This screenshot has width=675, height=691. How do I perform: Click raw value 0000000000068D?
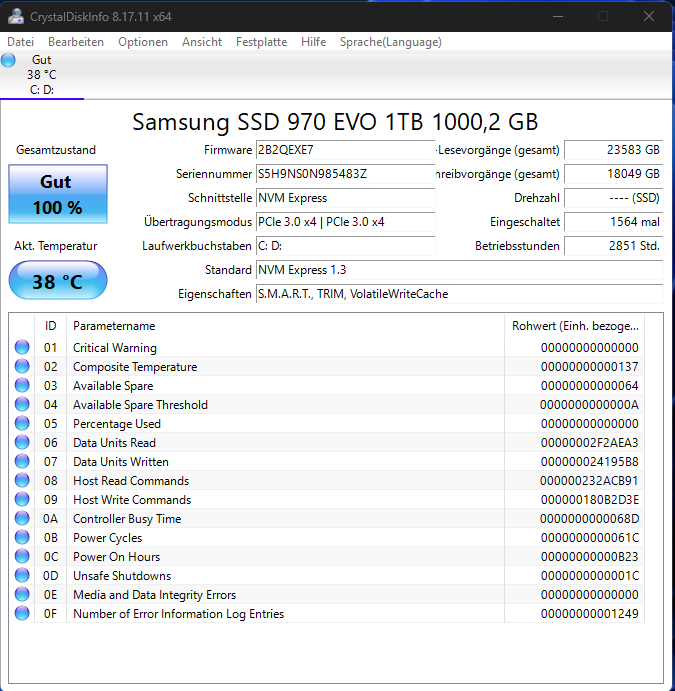(x=590, y=519)
